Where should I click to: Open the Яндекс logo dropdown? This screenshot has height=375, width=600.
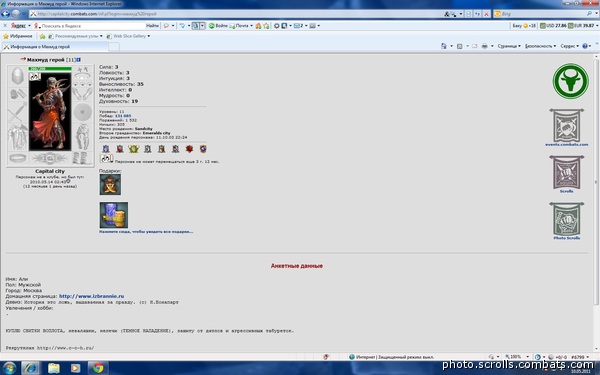pos(21,26)
